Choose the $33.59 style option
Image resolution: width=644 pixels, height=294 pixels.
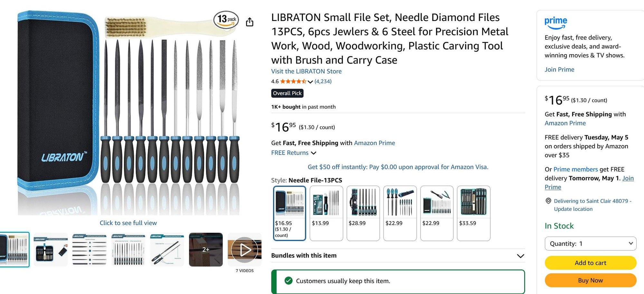474,213
